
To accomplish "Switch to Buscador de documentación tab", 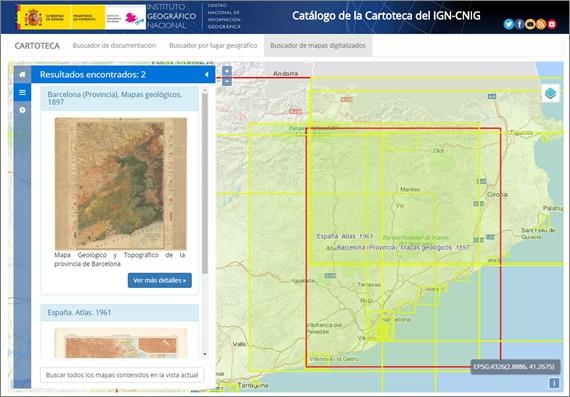I will [114, 45].
